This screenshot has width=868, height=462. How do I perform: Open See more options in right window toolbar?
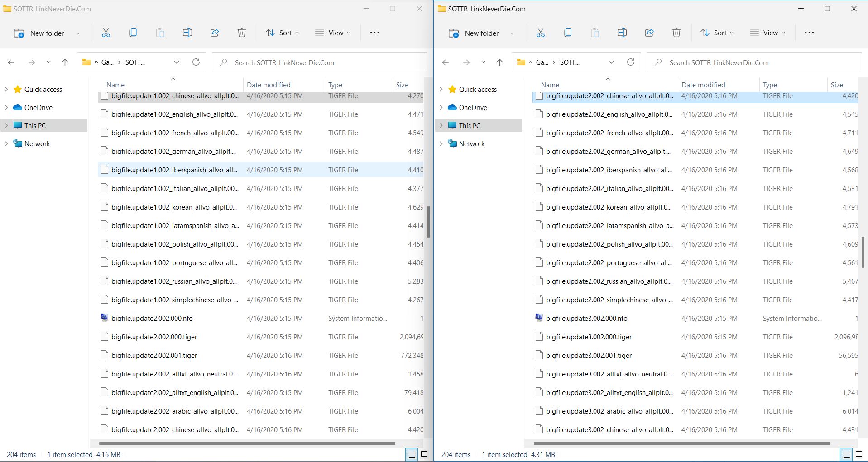tap(809, 33)
